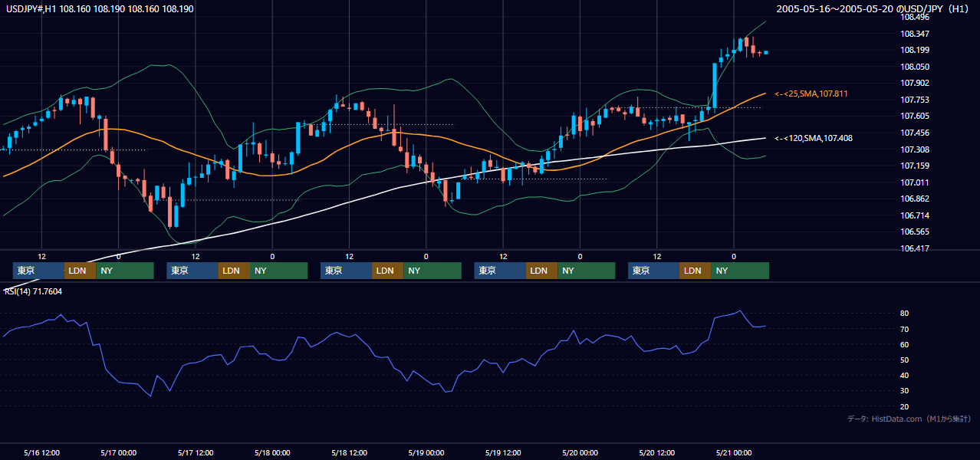Click the RSI scale value 20
980x460 pixels.
click(905, 406)
